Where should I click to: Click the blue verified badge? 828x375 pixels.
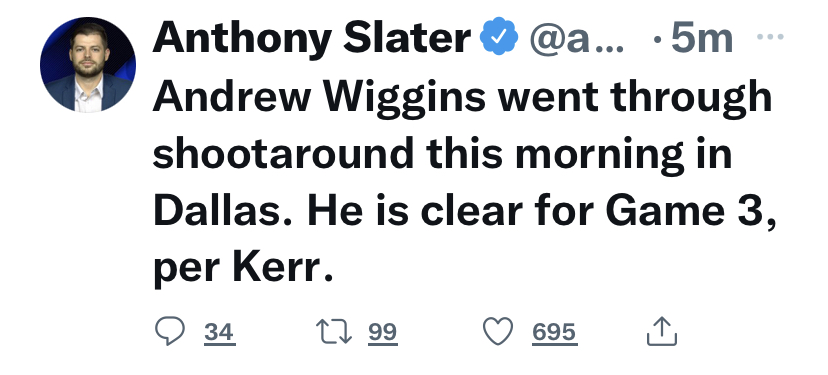click(x=498, y=37)
